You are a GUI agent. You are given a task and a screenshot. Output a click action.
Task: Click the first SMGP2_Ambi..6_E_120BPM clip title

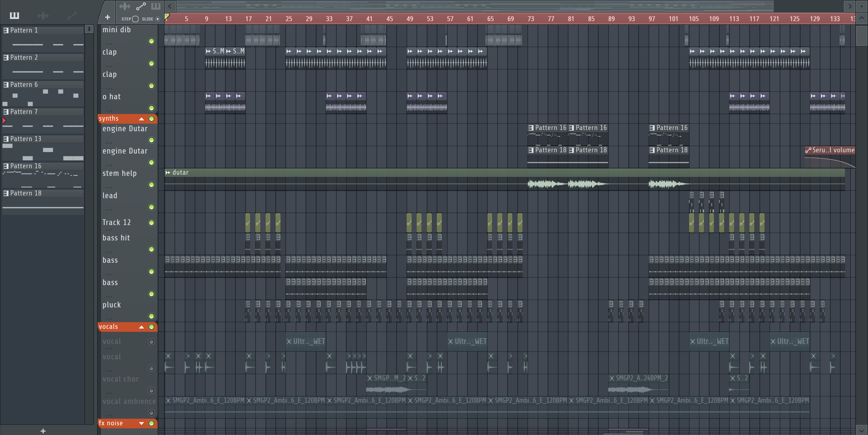coord(208,401)
